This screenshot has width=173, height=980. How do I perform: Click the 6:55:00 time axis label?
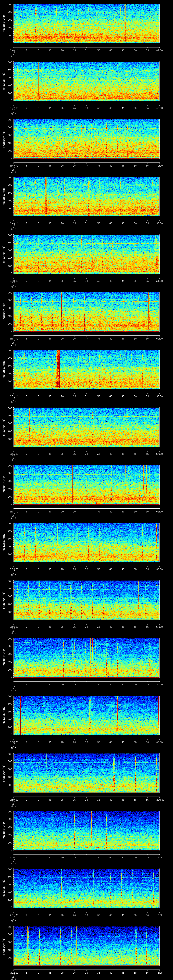point(14,569)
